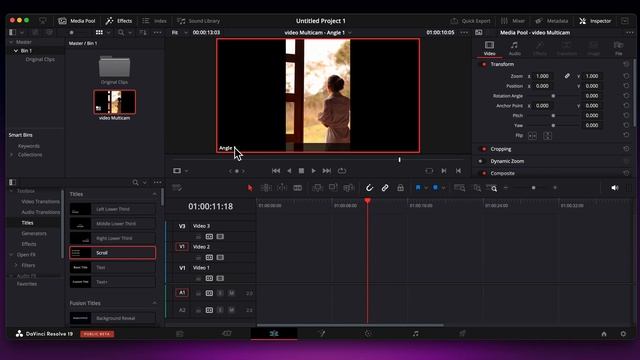The image size is (640, 360).
Task: Collapse the Fusion Titles section
Action: point(155,303)
